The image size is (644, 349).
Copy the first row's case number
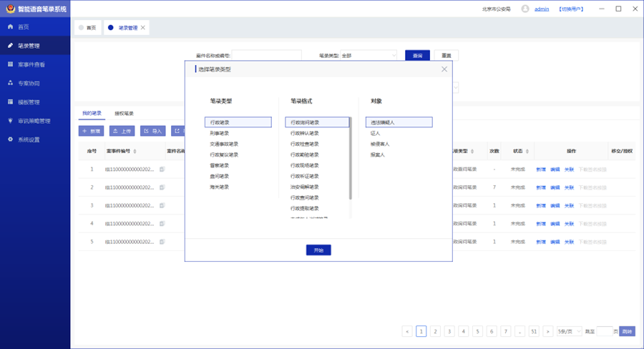162,169
